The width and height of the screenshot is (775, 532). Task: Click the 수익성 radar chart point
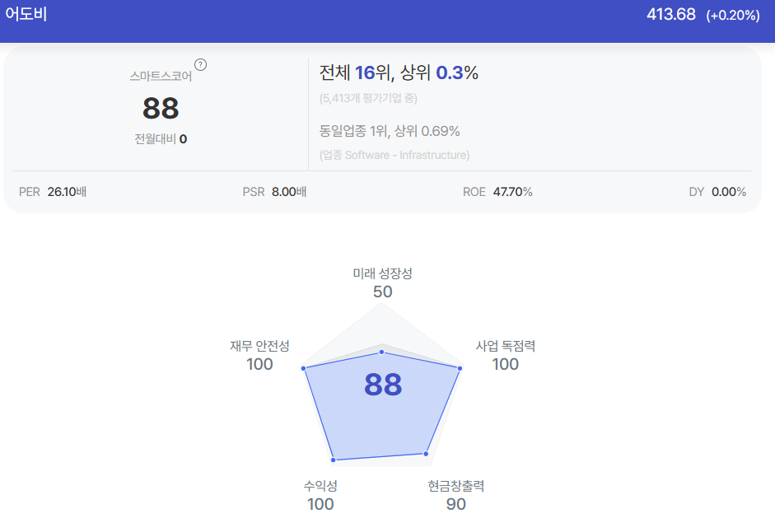click(x=334, y=460)
